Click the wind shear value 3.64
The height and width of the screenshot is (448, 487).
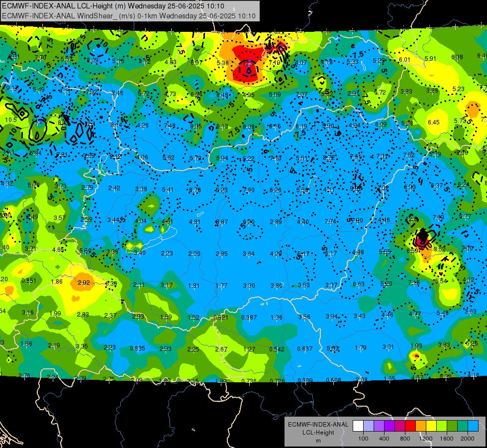[248, 254]
